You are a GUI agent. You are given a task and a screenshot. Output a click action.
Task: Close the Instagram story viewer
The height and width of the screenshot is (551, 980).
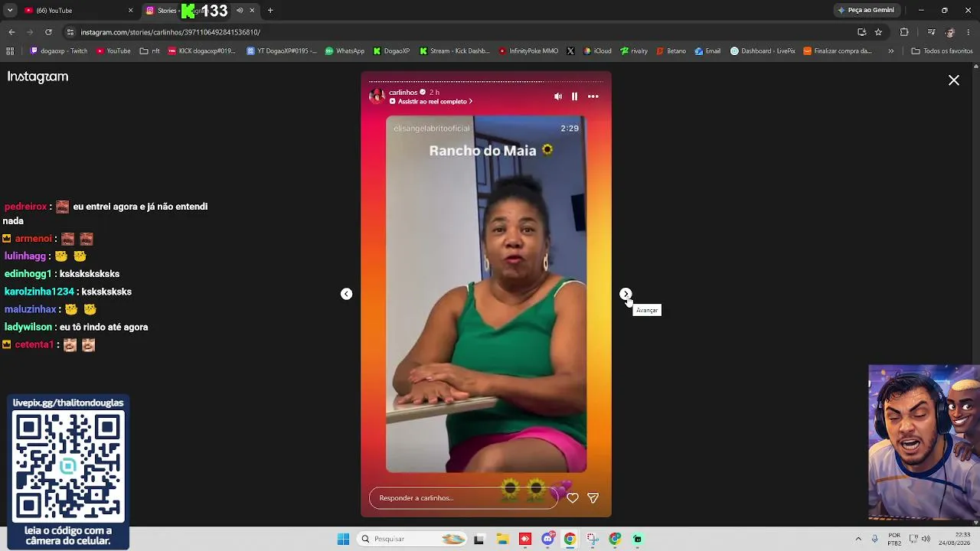(x=954, y=80)
